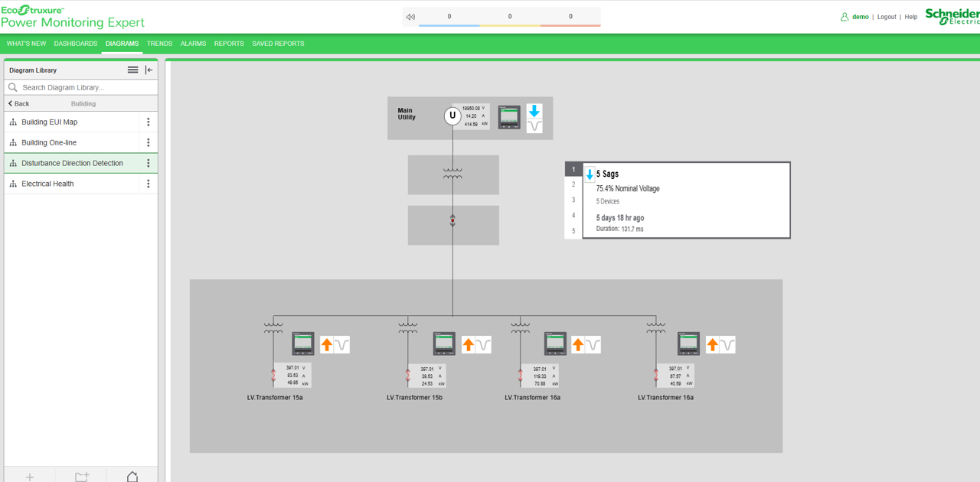This screenshot has height=482, width=980.
Task: Go to the home diagram icon
Action: pyautogui.click(x=132, y=477)
